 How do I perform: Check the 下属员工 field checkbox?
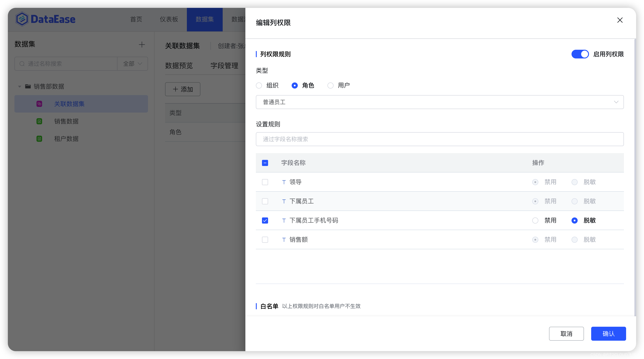[265, 201]
